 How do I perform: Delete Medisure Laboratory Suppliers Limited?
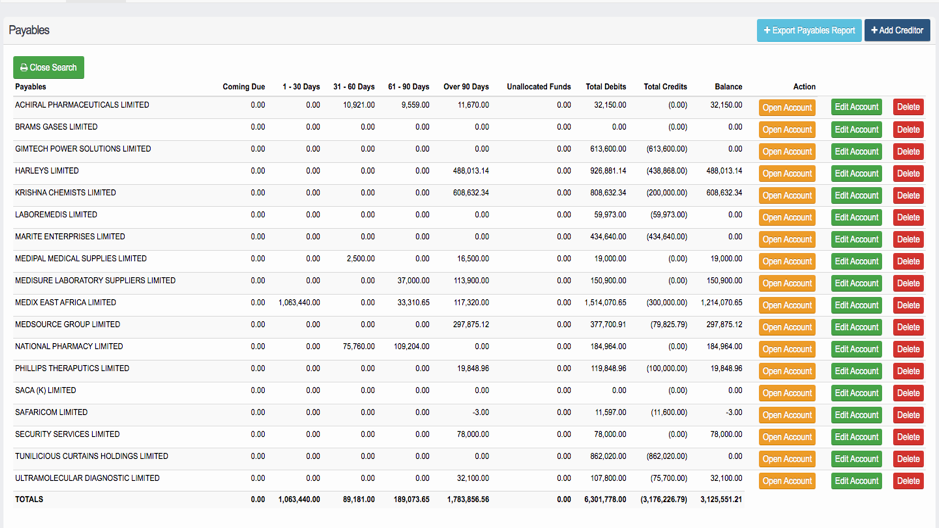[x=908, y=283]
